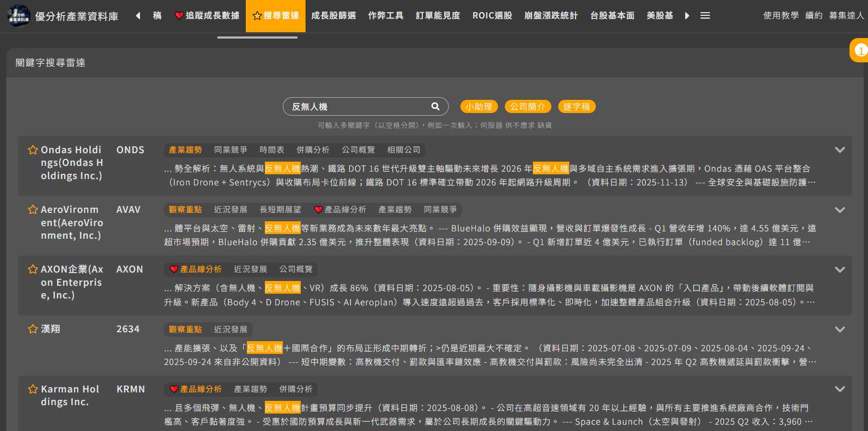Toggle the favorite star for AeroVironment
Image resolution: width=868 pixels, height=431 pixels.
tap(33, 210)
